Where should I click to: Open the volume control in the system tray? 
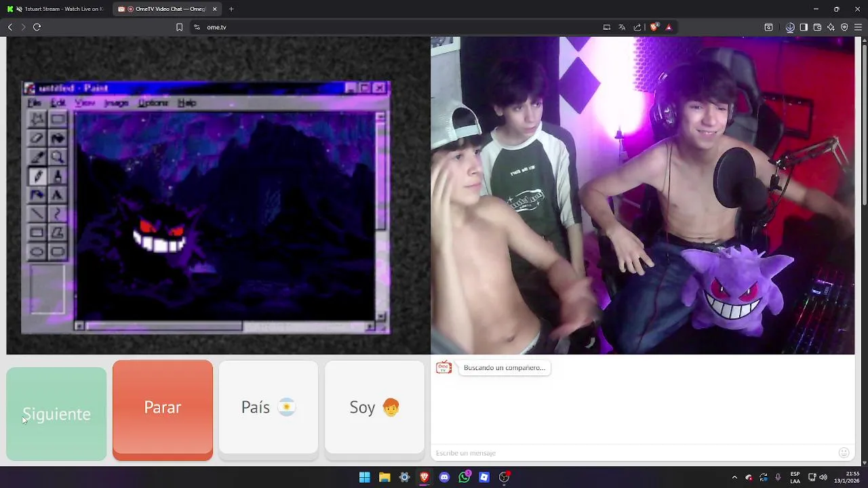click(x=823, y=477)
